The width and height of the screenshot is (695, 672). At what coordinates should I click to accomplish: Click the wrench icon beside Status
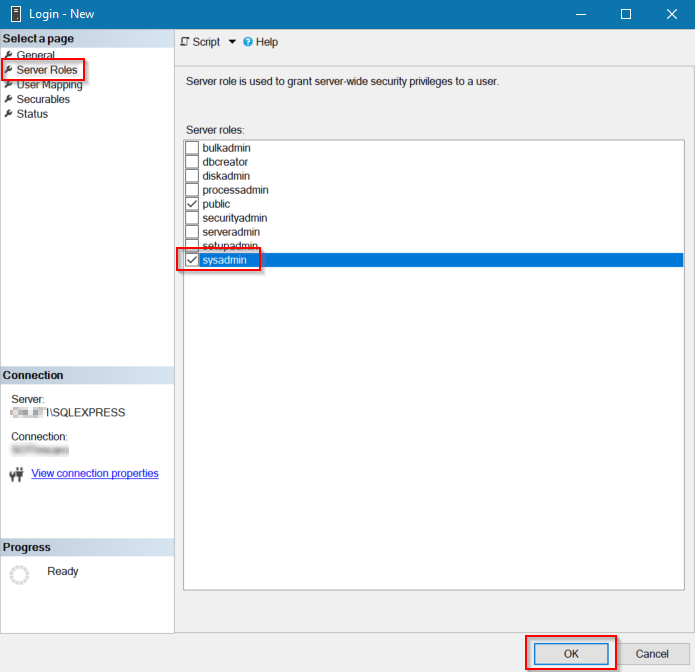pos(8,113)
